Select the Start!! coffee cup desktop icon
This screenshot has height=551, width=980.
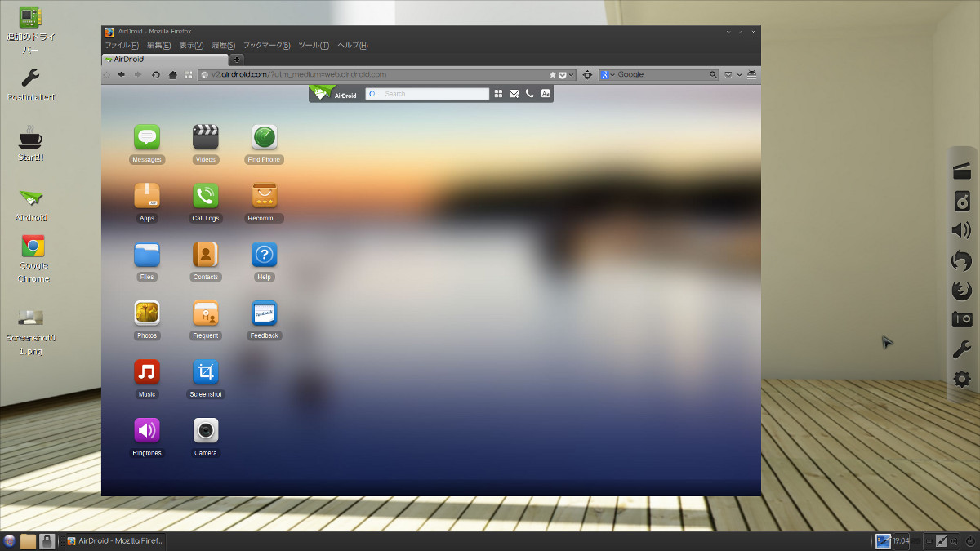pyautogui.click(x=31, y=144)
